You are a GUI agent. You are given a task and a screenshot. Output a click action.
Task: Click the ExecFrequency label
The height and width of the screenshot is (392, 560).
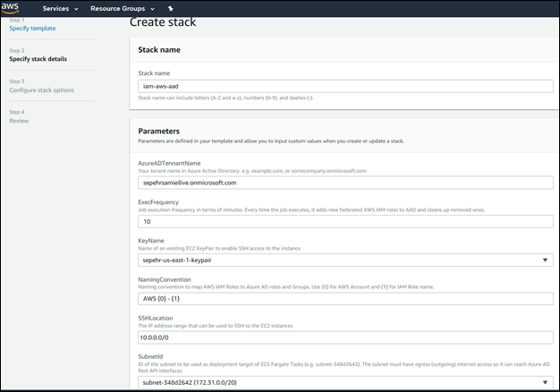(158, 202)
